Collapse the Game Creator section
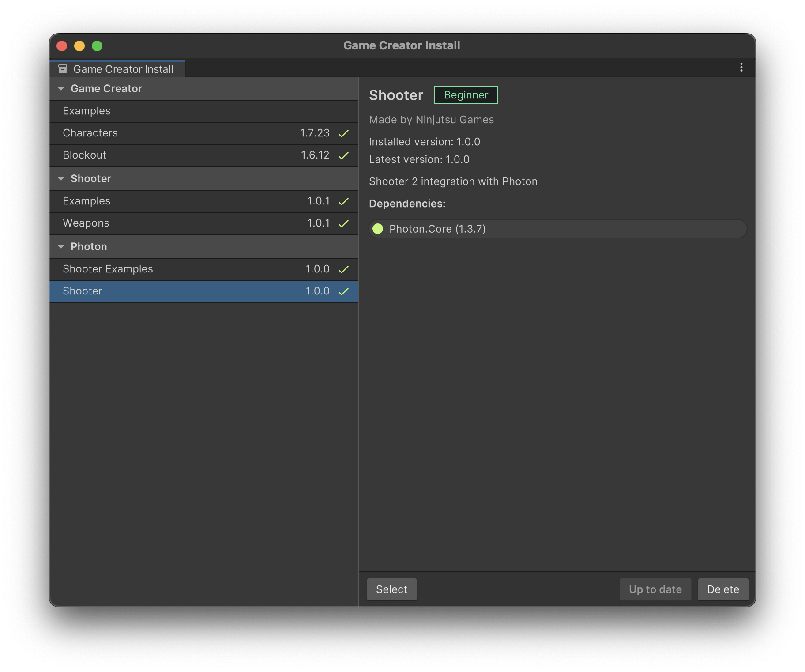The image size is (805, 672). tap(61, 89)
